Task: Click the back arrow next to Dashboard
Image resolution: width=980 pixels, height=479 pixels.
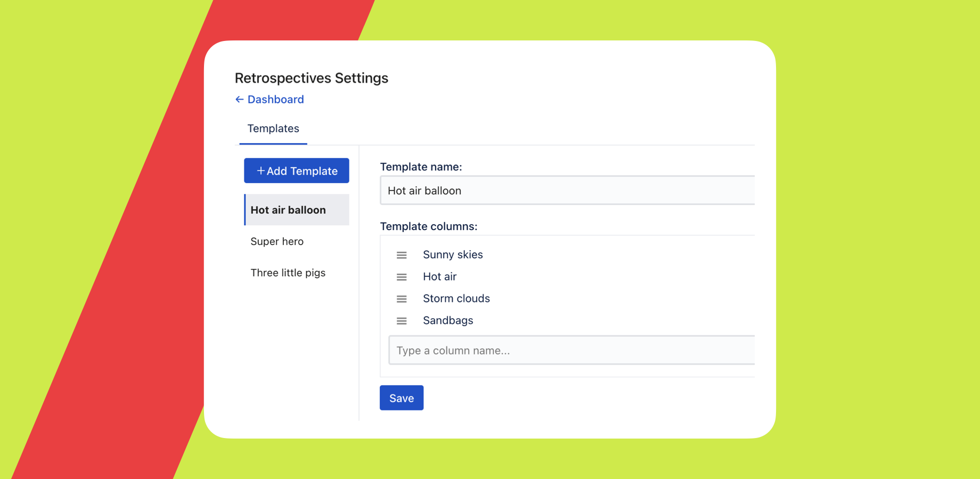Action: point(240,100)
